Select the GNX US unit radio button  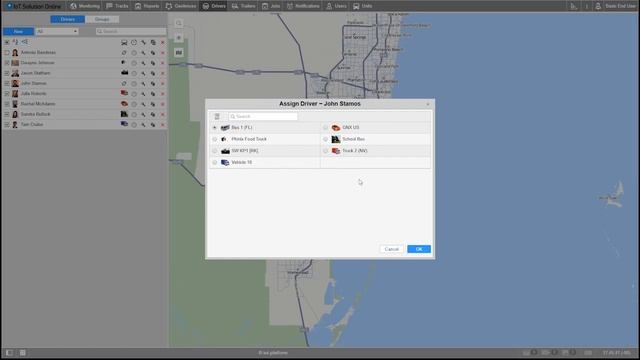tap(325, 128)
